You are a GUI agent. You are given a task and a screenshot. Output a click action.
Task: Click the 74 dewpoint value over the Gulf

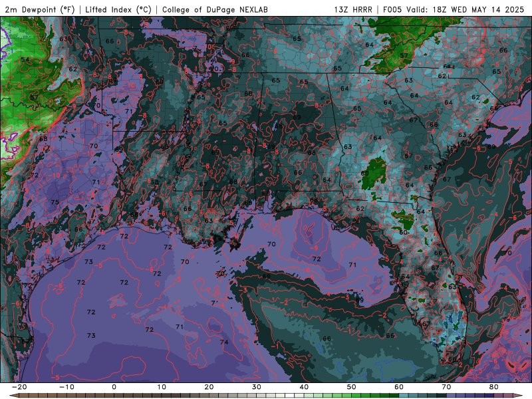[224, 342]
